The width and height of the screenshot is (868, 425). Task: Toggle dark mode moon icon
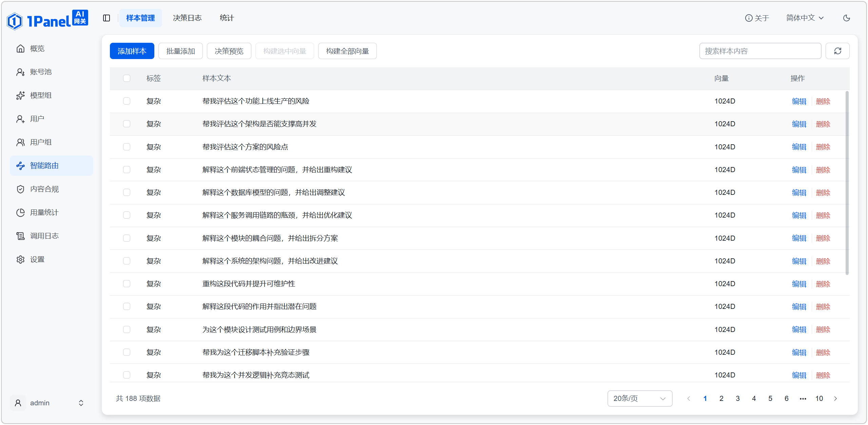[847, 18]
